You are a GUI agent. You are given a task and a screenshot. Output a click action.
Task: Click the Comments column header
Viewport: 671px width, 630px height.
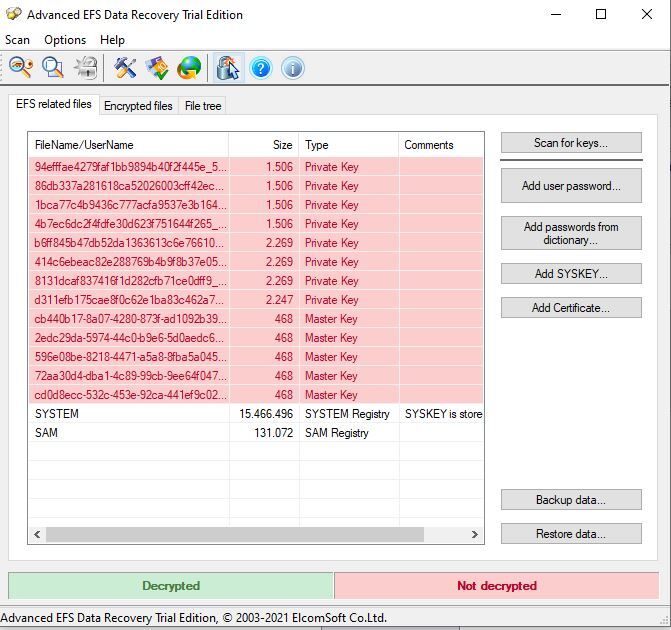441,145
